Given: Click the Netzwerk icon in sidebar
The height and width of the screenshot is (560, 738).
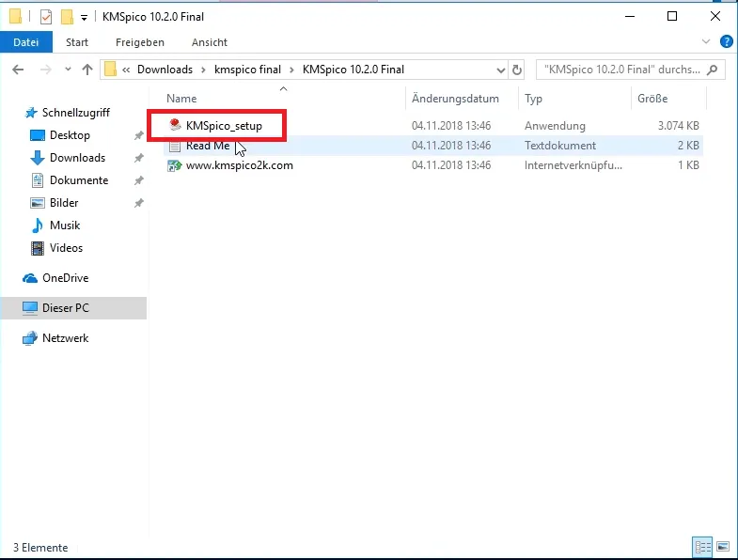Looking at the screenshot, I should (30, 338).
